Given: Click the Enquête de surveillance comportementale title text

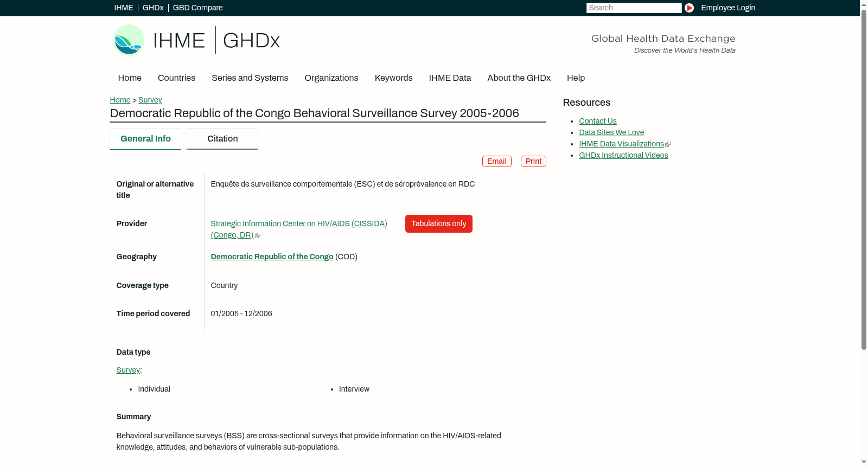Looking at the screenshot, I should click(x=343, y=184).
